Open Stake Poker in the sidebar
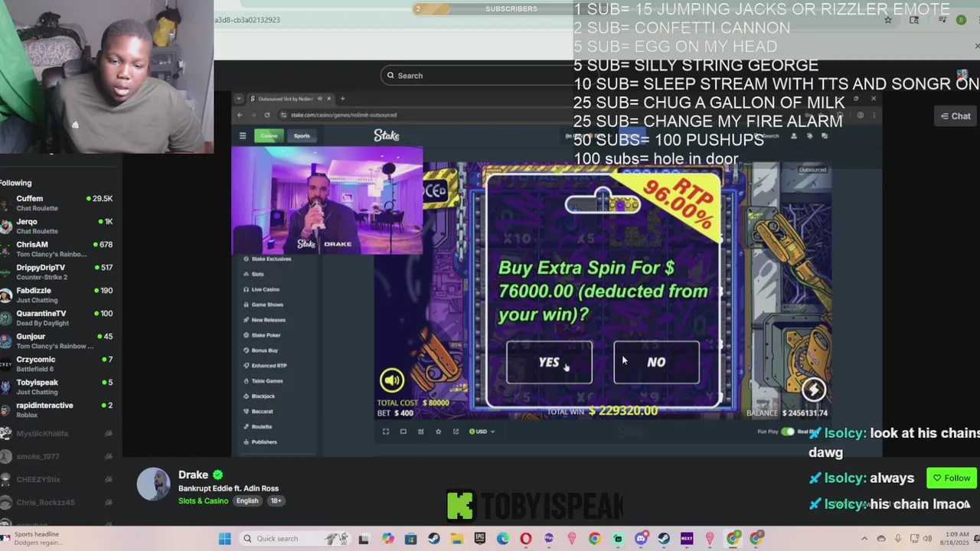 click(x=263, y=335)
